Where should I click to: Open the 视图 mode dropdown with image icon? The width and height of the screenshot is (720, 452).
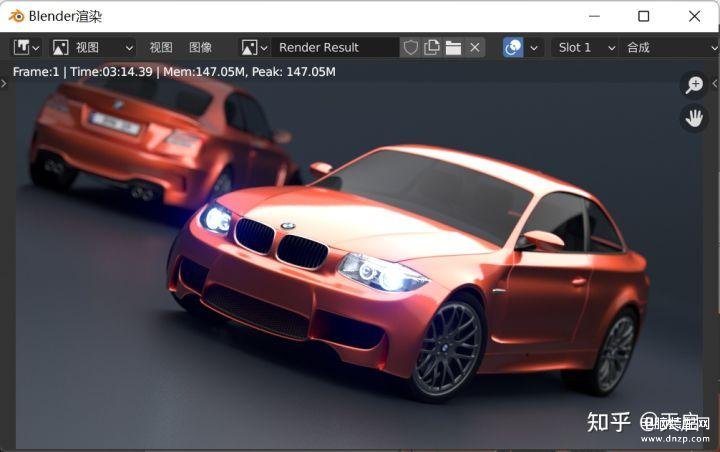93,47
